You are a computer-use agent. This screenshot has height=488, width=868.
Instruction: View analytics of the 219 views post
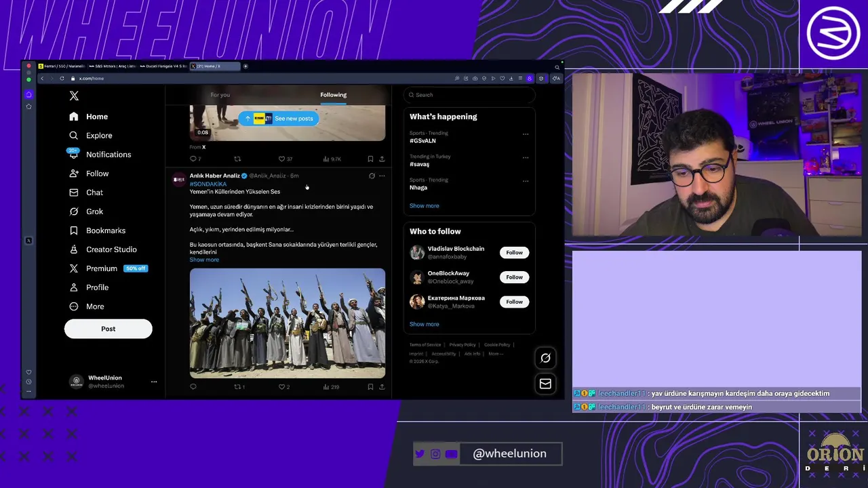point(331,387)
